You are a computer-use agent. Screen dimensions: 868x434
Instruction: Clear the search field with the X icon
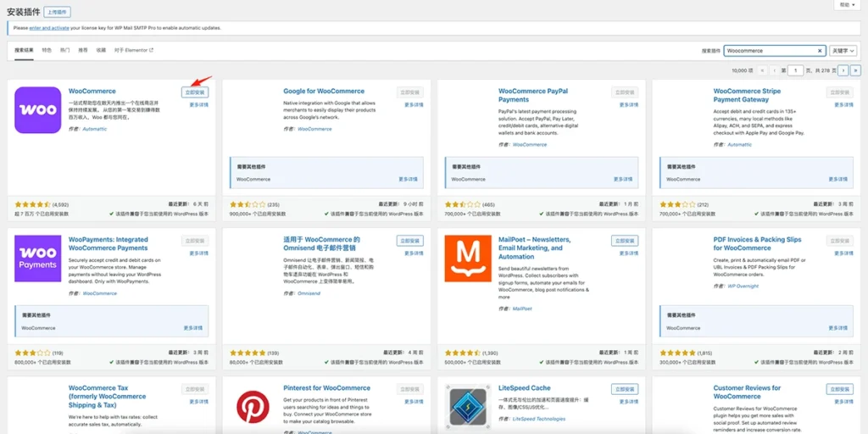pyautogui.click(x=820, y=50)
